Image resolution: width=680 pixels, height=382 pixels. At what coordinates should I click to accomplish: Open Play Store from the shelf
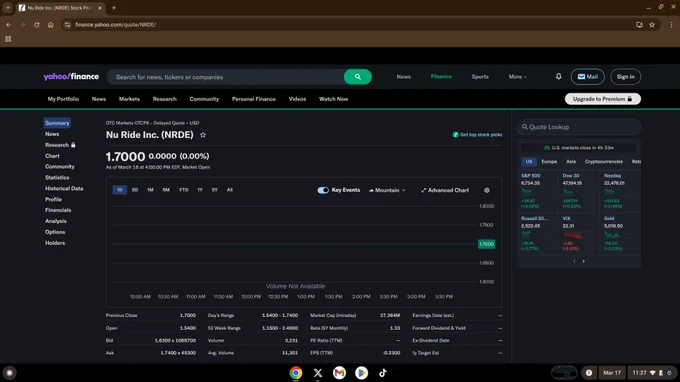(361, 372)
